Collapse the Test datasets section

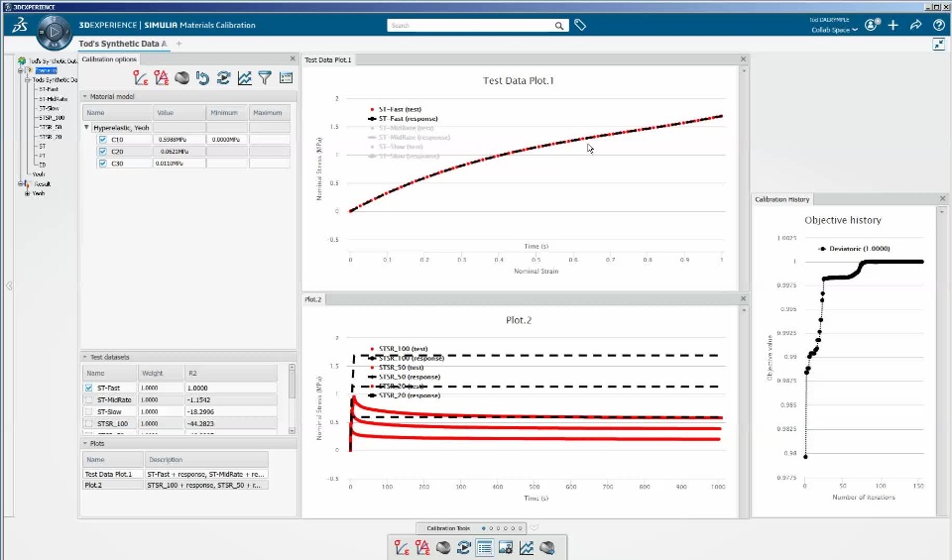pyautogui.click(x=85, y=357)
